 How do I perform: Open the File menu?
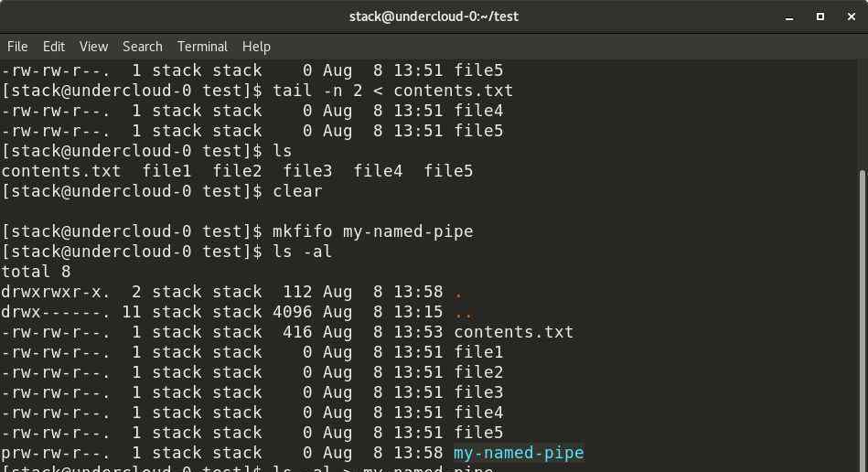17,47
